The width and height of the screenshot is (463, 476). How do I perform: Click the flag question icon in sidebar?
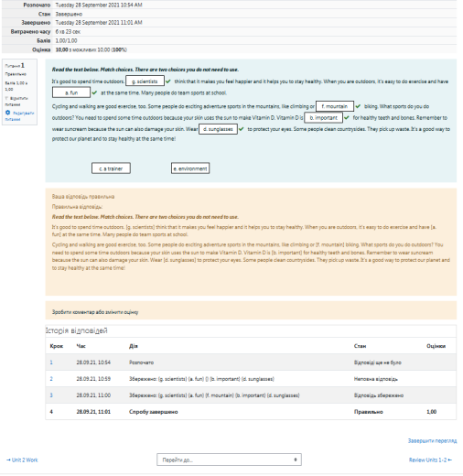[x=7, y=98]
